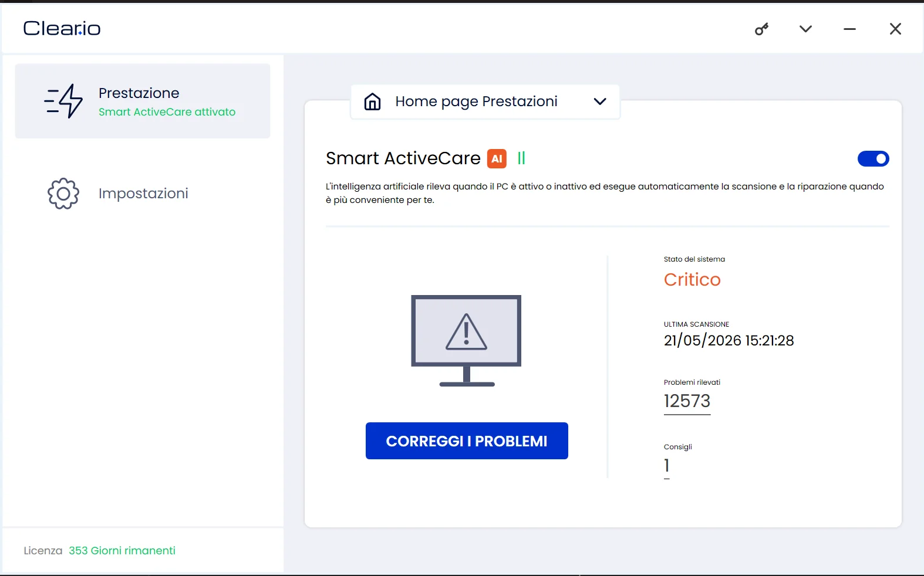Screen dimensions: 924x576
Task: Click Smart ActiveCare attivato status text
Action: [167, 112]
